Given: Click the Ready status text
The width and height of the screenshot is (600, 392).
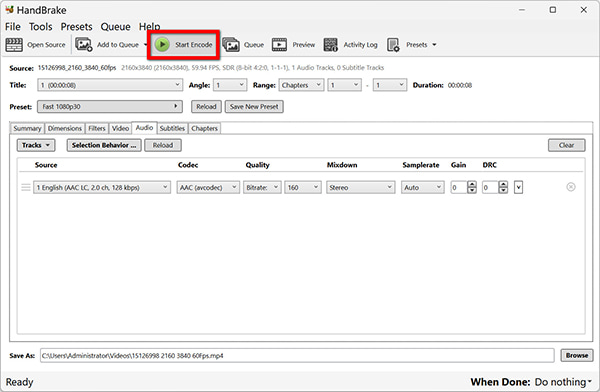Looking at the screenshot, I should (20, 382).
